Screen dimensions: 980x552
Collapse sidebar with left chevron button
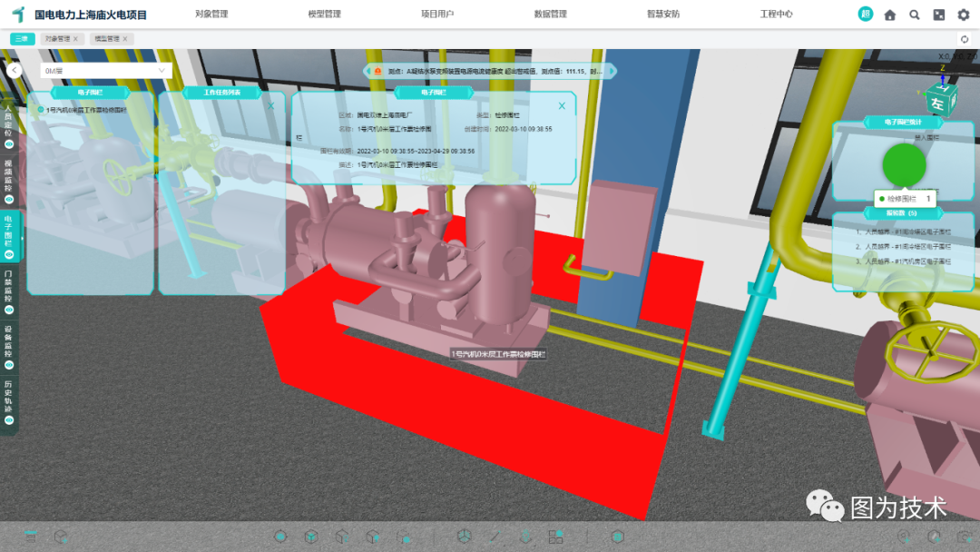pos(14,70)
